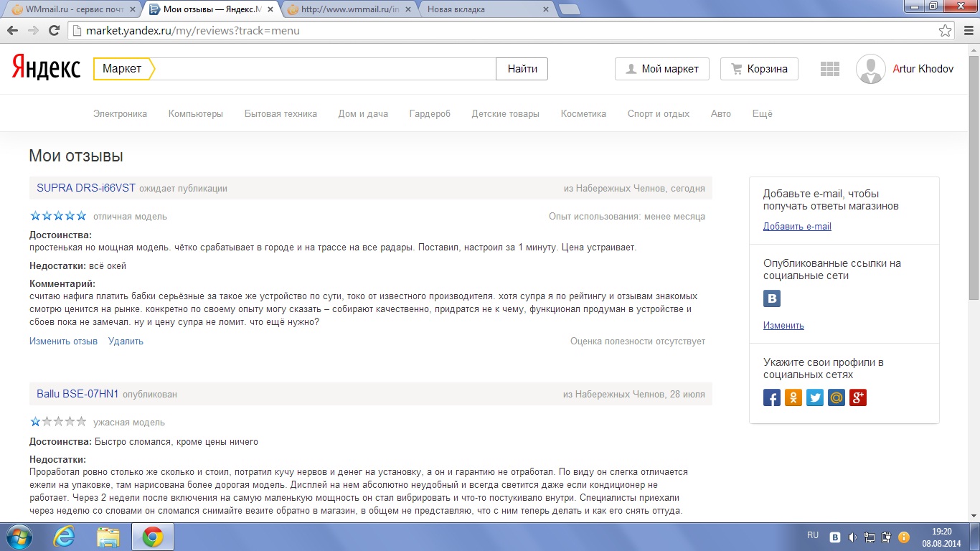The image size is (980, 551).
Task: Bookmark this page with star icon
Action: 946,31
